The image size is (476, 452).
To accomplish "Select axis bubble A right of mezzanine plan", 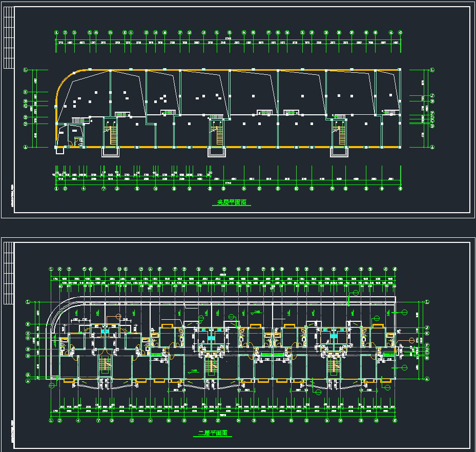I will [x=432, y=147].
